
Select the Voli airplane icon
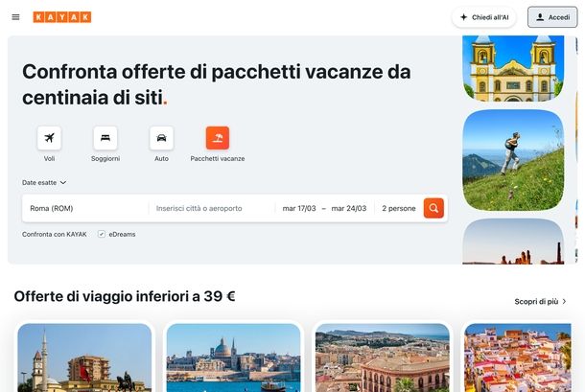(49, 138)
